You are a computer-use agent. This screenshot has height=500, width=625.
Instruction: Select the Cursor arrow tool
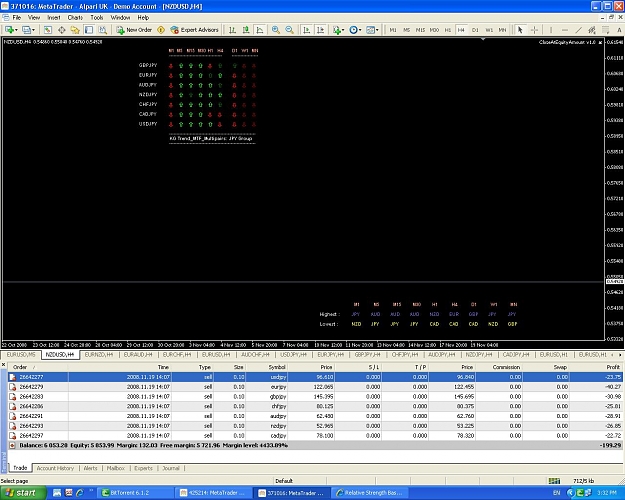click(520, 30)
